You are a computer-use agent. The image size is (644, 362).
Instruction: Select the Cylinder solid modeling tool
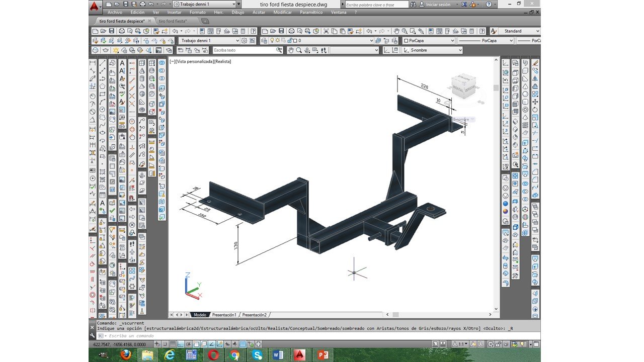[x=142, y=78]
